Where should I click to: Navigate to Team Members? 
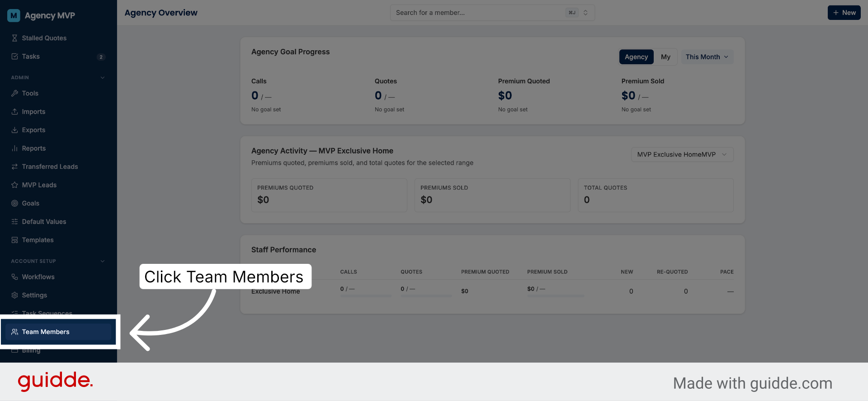58,332
